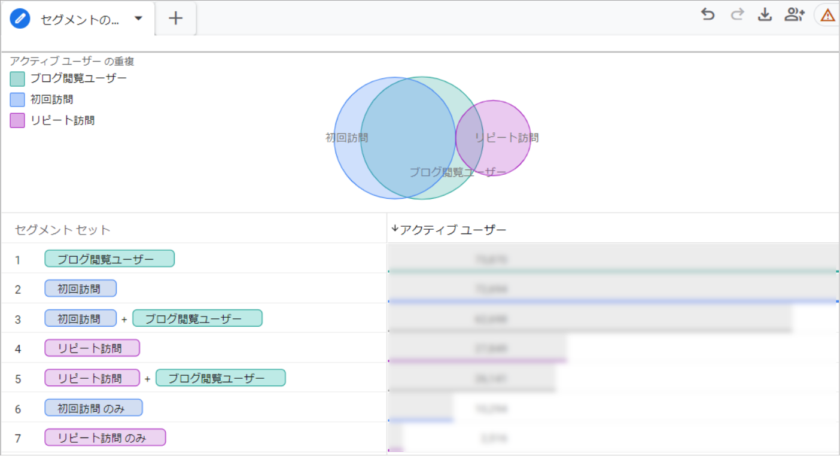840x456 pixels.
Task: Open the tab dropdown arrow menu
Action: point(138,18)
